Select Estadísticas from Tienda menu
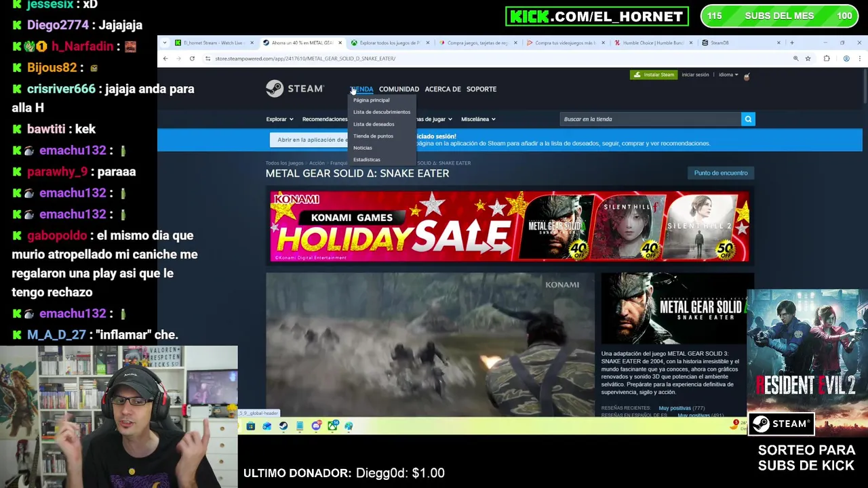The width and height of the screenshot is (868, 488). pyautogui.click(x=367, y=160)
